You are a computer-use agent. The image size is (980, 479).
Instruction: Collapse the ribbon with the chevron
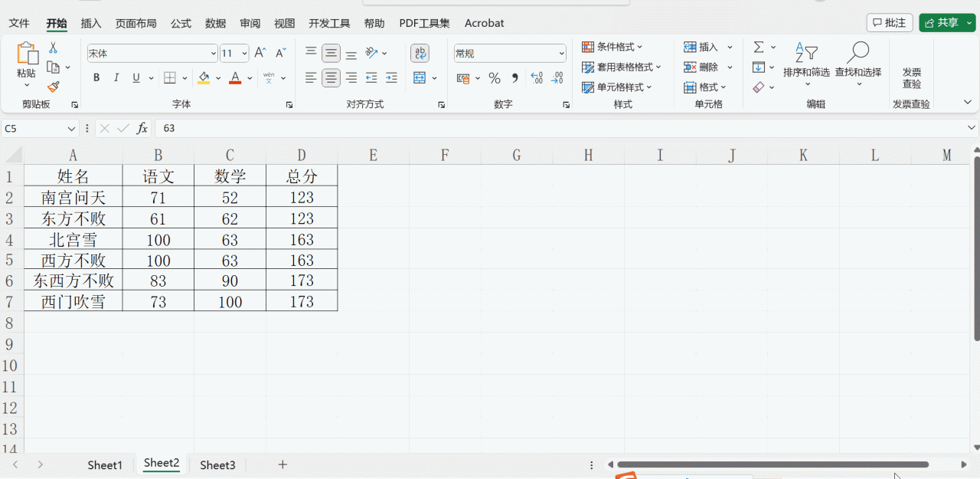[967, 102]
